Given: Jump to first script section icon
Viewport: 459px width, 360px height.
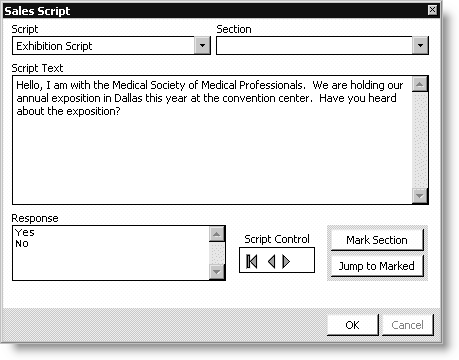Looking at the screenshot, I should click(x=252, y=261).
